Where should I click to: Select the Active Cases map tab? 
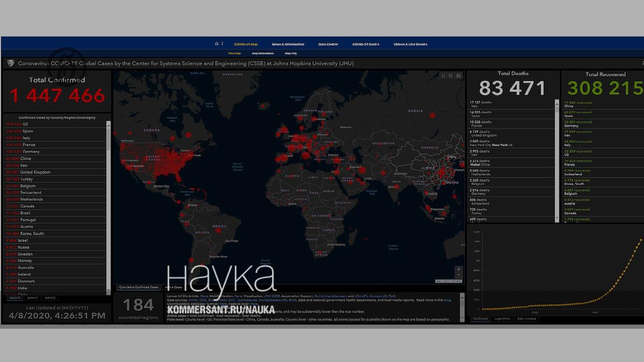coord(173,287)
